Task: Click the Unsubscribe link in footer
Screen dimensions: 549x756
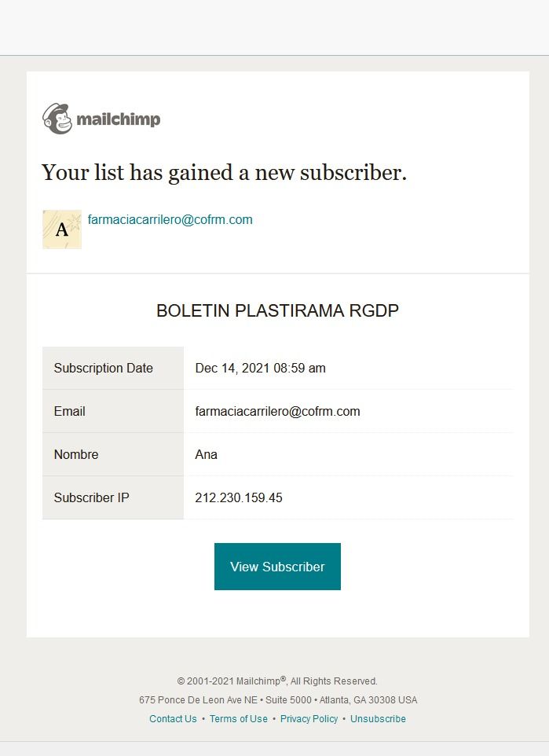Action: coord(378,719)
